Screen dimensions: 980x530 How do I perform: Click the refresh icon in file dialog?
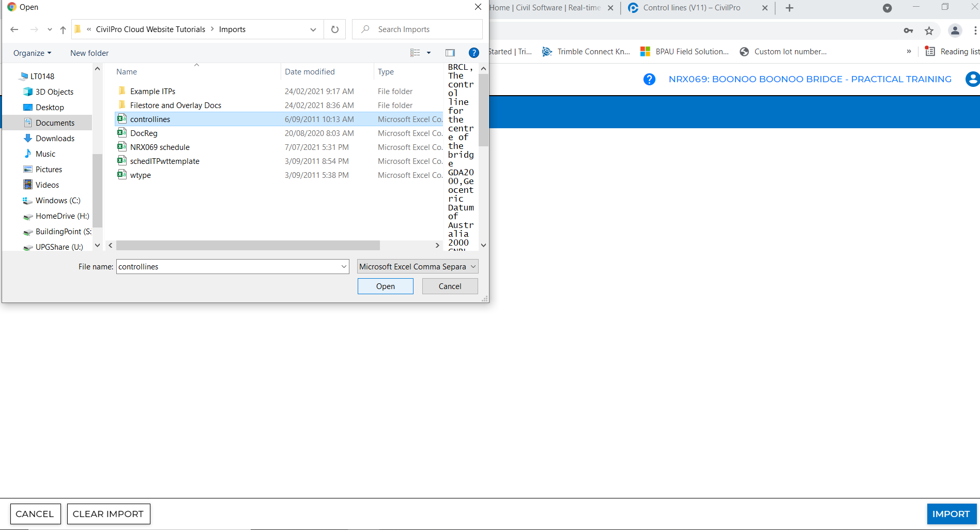pyautogui.click(x=335, y=29)
